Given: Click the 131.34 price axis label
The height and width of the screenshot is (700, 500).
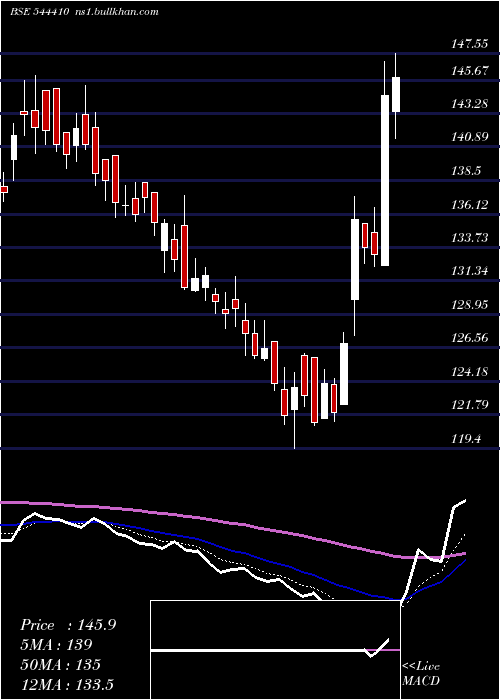Looking at the screenshot, I should tap(470, 271).
